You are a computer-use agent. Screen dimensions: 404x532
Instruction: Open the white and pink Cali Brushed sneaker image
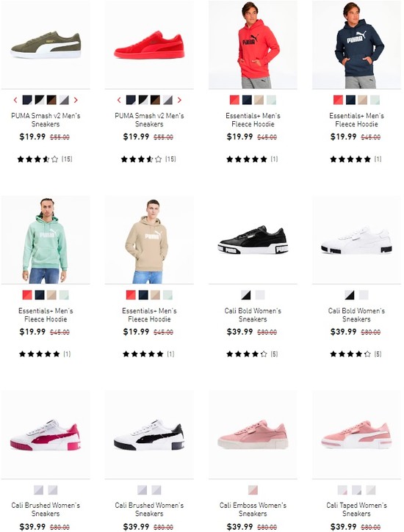pos(46,434)
